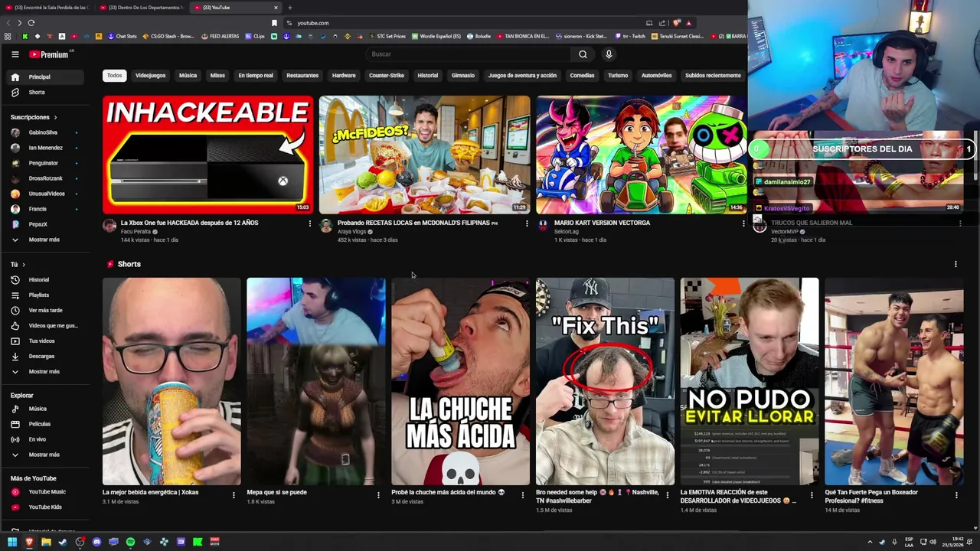Select the Counter-Strike filter chip
Image resolution: width=980 pixels, height=551 pixels.
tap(387, 76)
